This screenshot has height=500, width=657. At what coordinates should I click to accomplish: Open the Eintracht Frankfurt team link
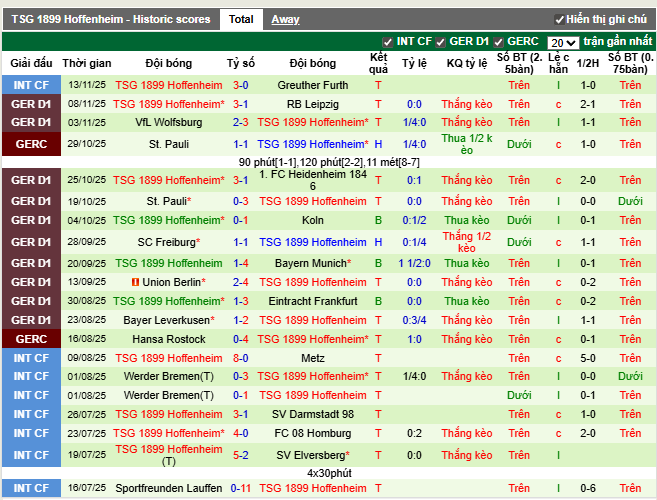(x=313, y=301)
